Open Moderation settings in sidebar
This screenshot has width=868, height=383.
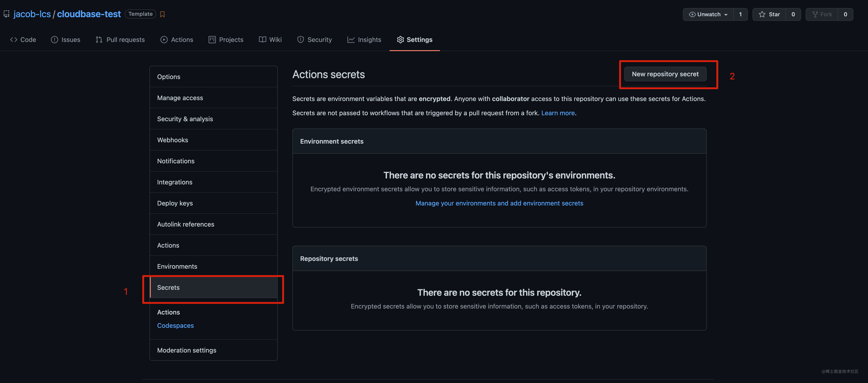point(187,350)
